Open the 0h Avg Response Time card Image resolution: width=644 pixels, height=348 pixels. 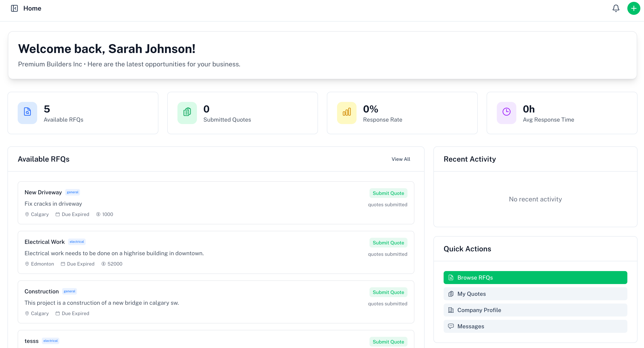562,113
